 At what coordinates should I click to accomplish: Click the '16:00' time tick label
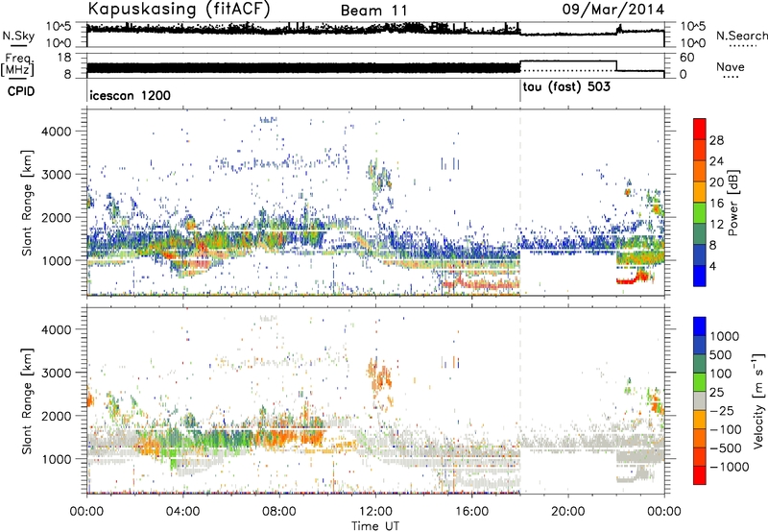[471, 512]
